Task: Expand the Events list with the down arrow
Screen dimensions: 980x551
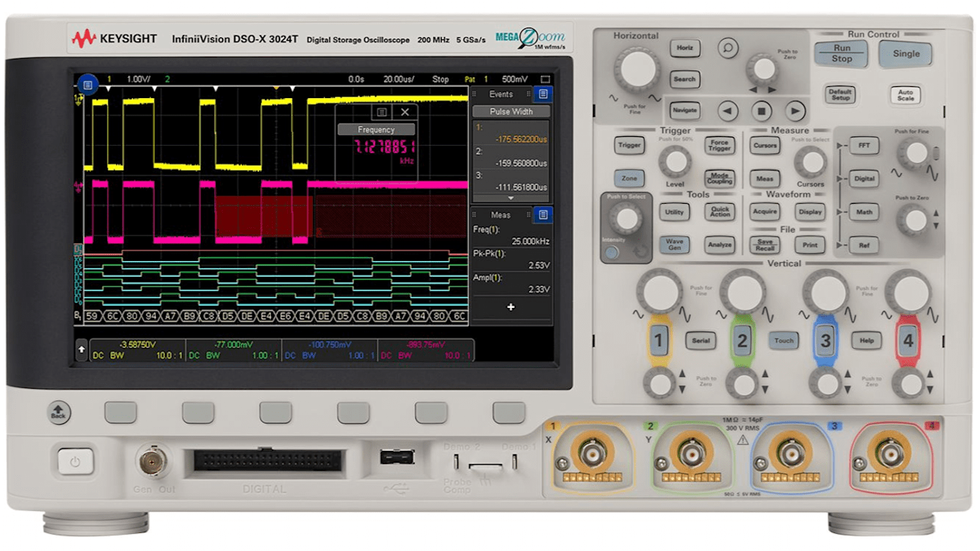Action: pos(509,196)
